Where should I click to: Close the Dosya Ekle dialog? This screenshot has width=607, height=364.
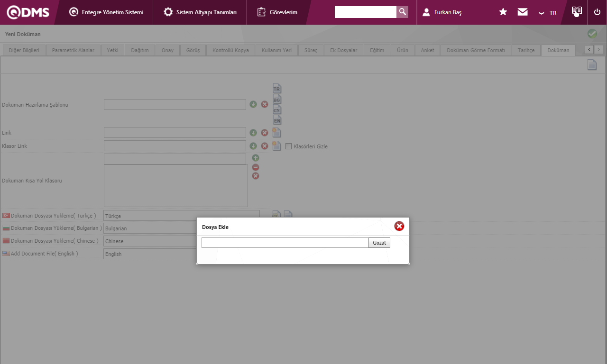(x=399, y=227)
